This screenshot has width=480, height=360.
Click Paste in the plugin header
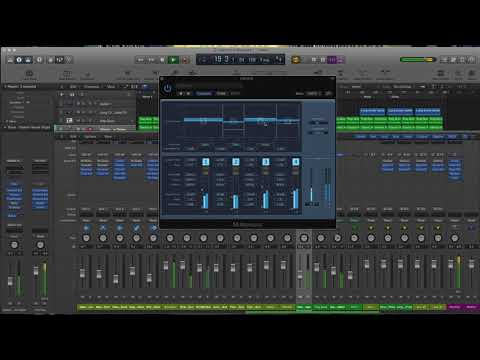pyautogui.click(x=235, y=94)
